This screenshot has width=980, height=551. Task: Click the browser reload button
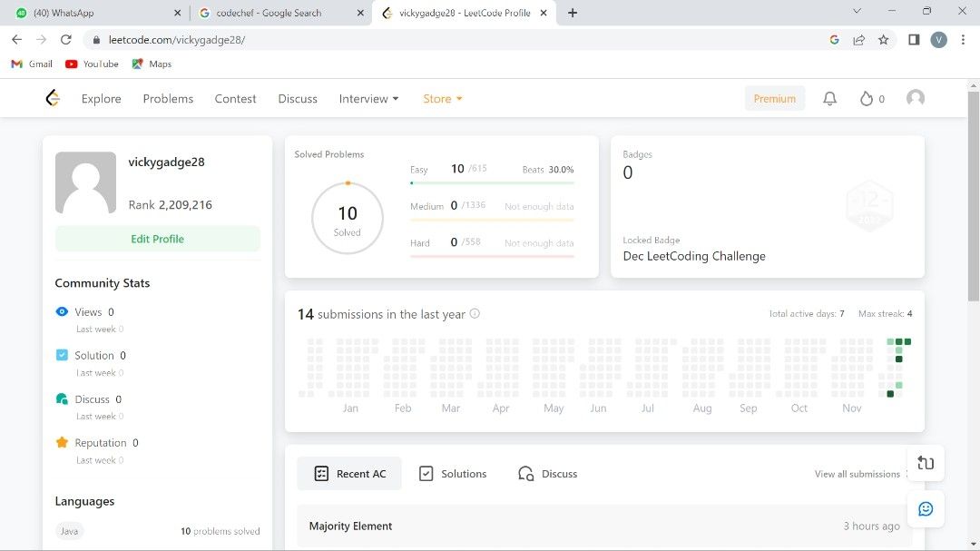coord(65,40)
